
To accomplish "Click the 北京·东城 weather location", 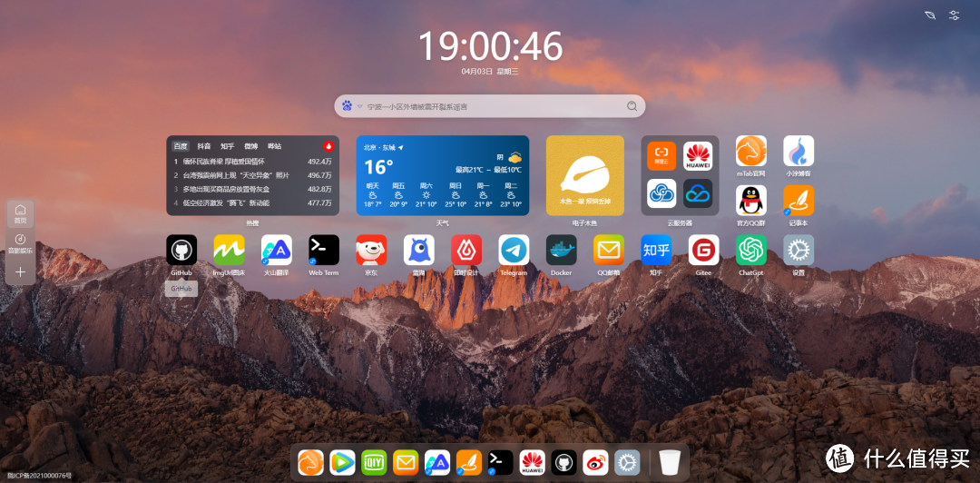I will coord(384,148).
